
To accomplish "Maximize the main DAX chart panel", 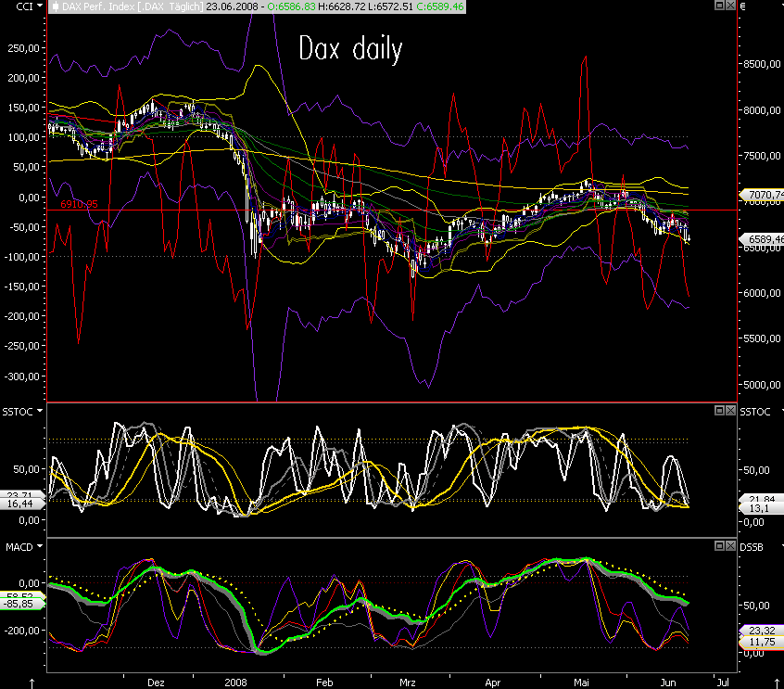I will (719, 6).
